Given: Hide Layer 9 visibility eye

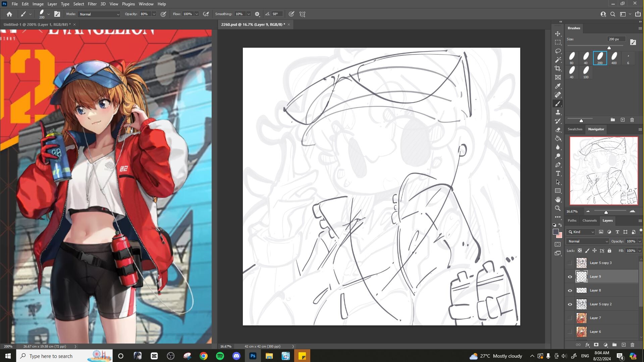Looking at the screenshot, I should point(570,277).
